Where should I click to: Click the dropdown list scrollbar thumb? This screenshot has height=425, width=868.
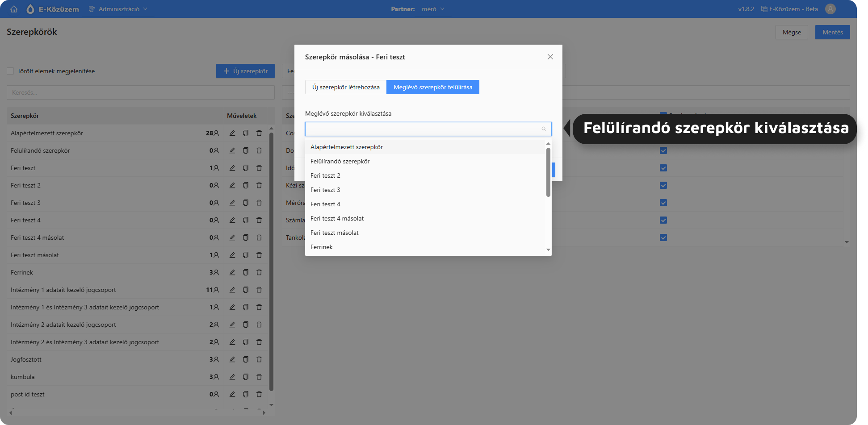click(x=548, y=172)
